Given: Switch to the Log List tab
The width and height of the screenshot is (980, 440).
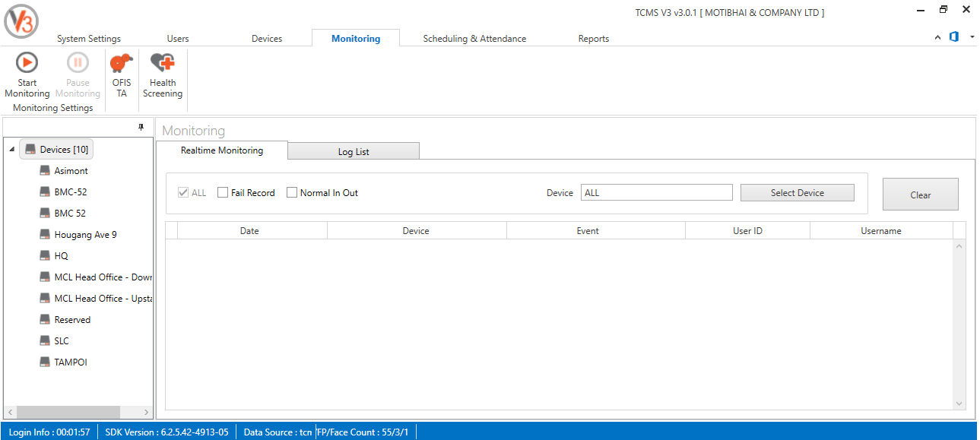Looking at the screenshot, I should click(354, 151).
